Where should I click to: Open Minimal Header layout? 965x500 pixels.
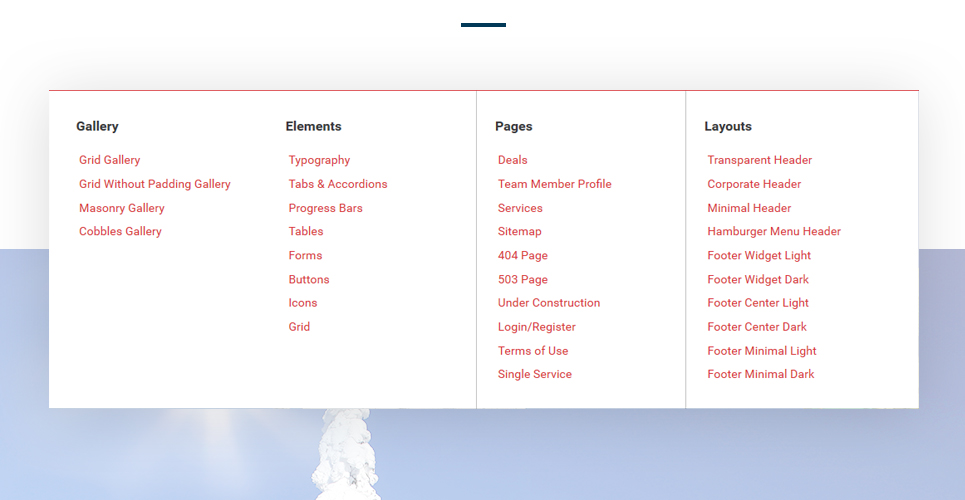pos(749,208)
